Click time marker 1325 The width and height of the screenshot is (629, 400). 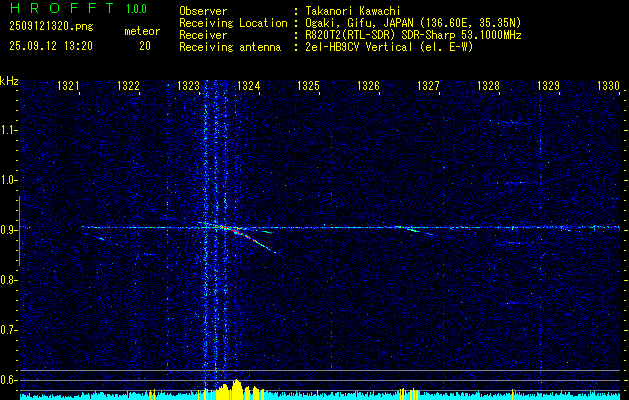pyautogui.click(x=308, y=86)
